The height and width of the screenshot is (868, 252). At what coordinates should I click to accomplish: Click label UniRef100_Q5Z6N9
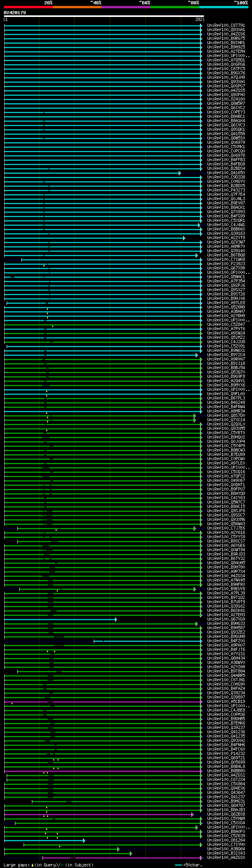tap(226, 307)
